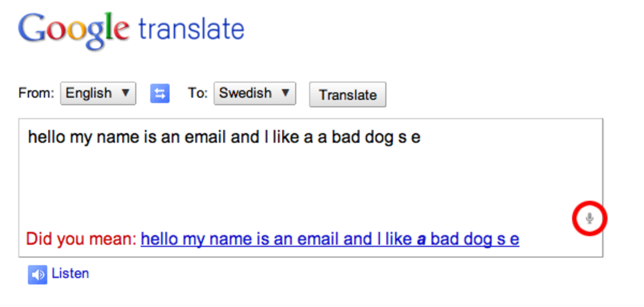Click the Google logo

[x=73, y=30]
